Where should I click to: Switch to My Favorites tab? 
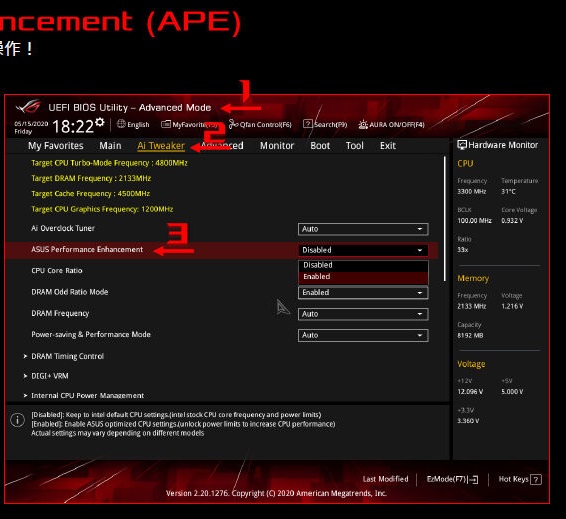(x=56, y=146)
